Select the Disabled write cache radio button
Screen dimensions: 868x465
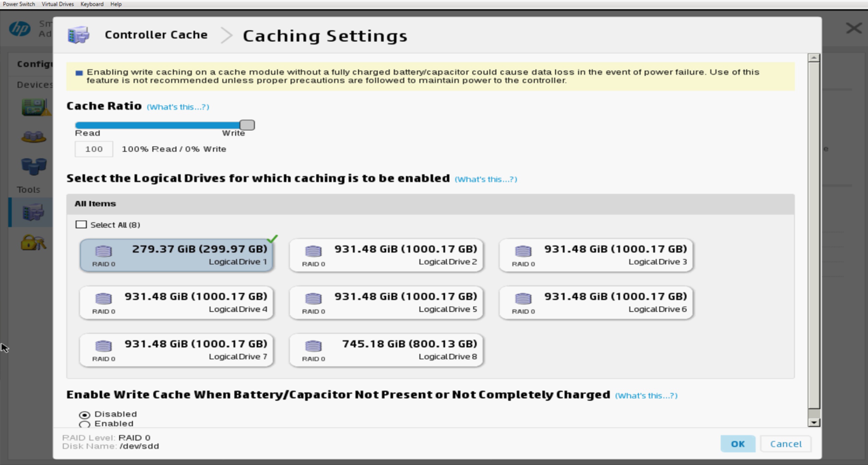coord(85,415)
